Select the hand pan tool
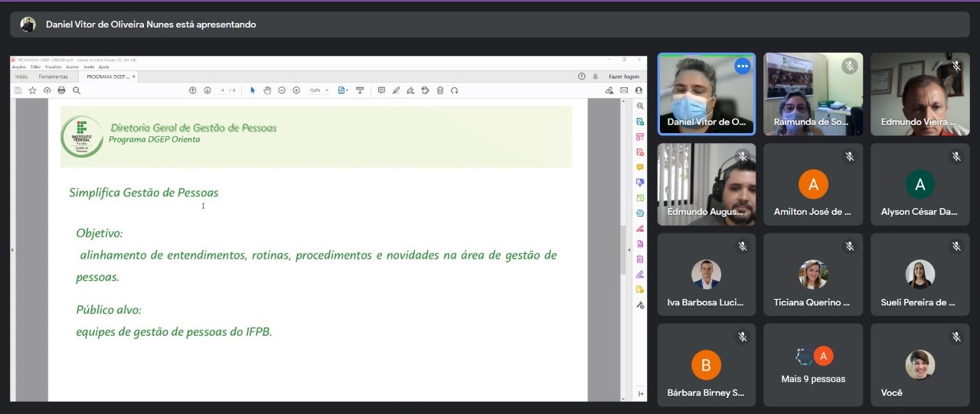Screen dimensions: 980x414 (267, 90)
